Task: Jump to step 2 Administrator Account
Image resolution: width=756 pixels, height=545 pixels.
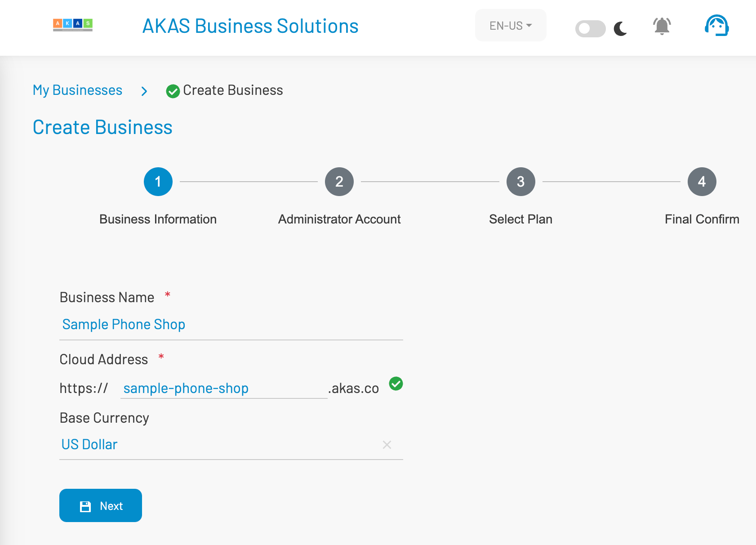Action: pos(339,182)
